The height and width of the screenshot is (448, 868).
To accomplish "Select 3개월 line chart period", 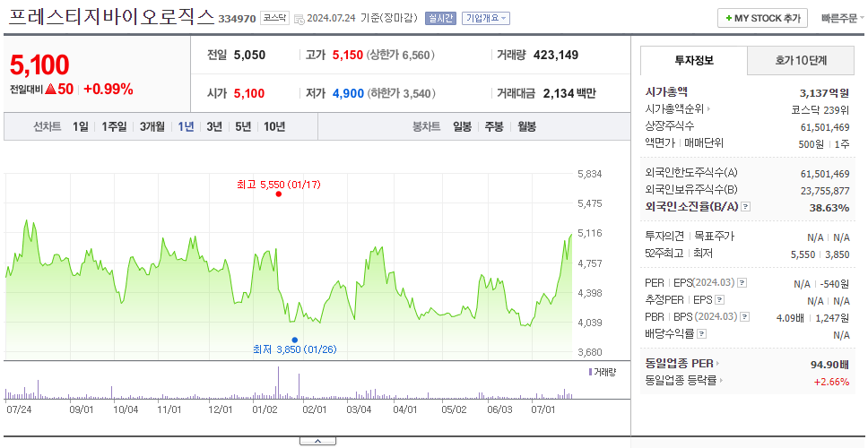I will [152, 126].
